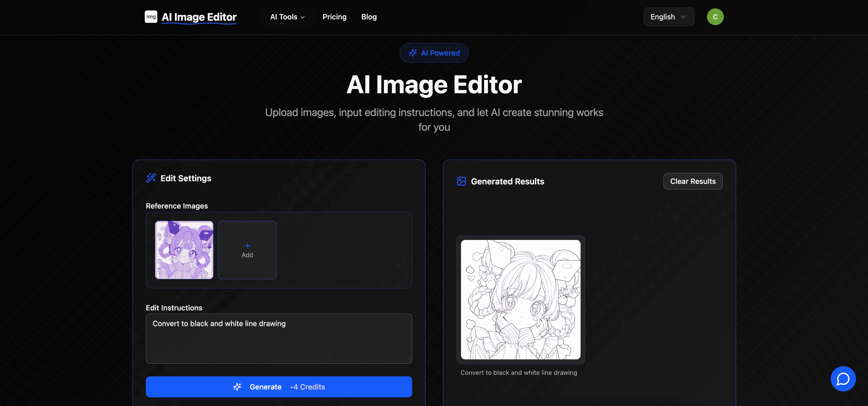Click the -4 Credits label on Generate

(307, 387)
